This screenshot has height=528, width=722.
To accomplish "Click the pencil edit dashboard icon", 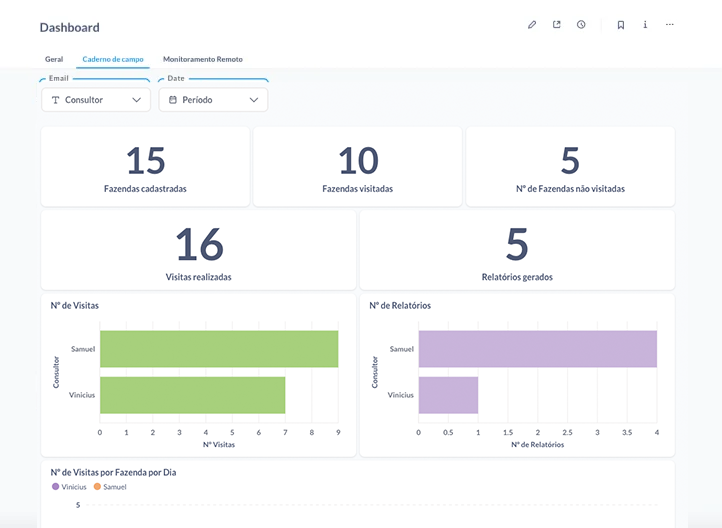I will pos(532,25).
